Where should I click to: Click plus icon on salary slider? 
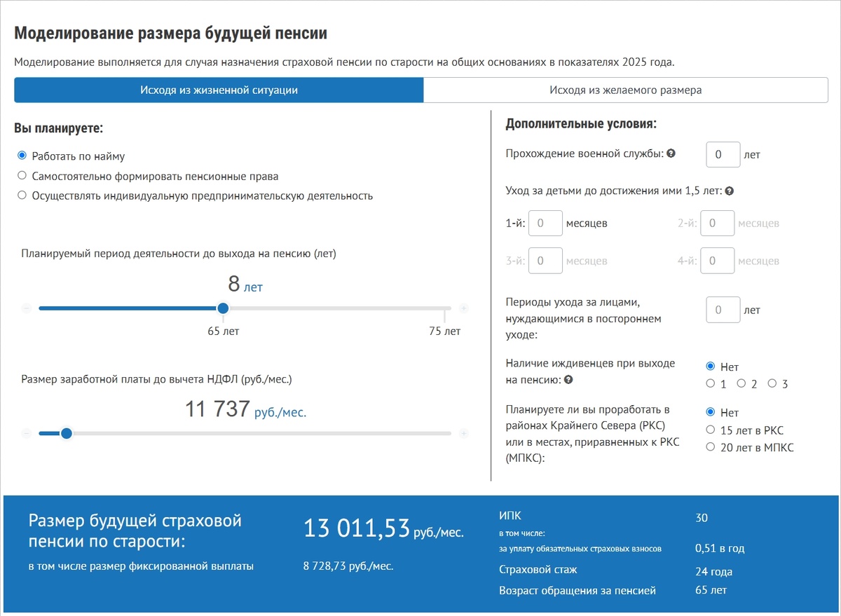(463, 433)
